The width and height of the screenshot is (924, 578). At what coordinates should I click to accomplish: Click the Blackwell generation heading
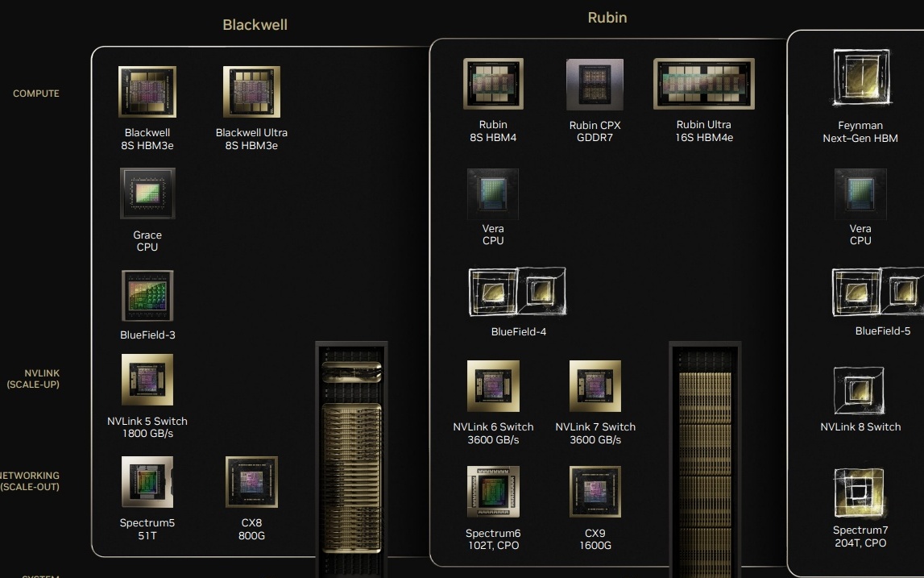point(255,25)
